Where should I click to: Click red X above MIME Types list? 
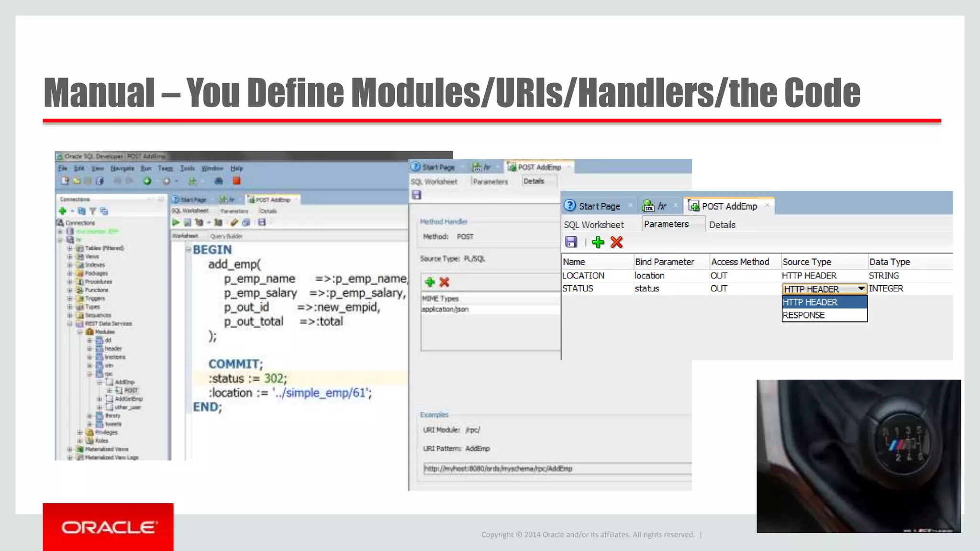pyautogui.click(x=445, y=282)
